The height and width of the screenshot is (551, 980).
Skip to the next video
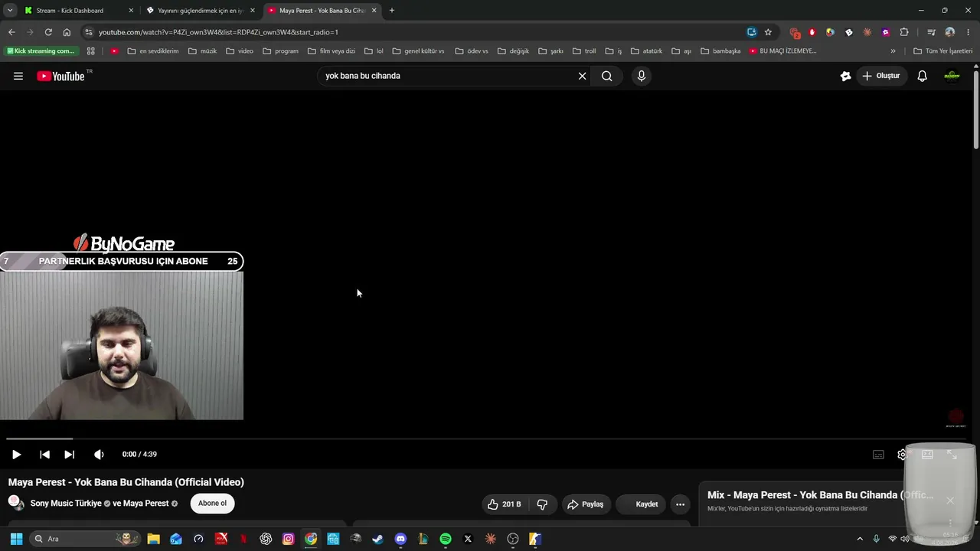[x=69, y=455]
